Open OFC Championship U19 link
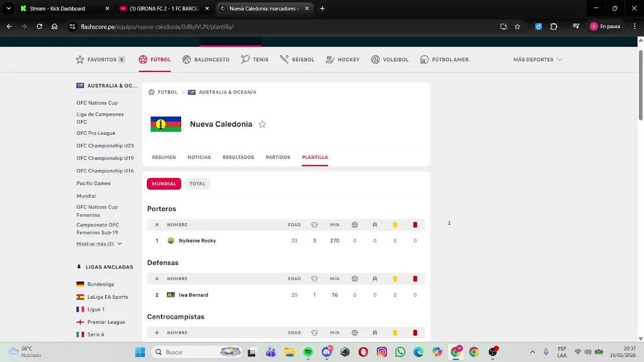The height and width of the screenshot is (362, 644). click(x=105, y=158)
